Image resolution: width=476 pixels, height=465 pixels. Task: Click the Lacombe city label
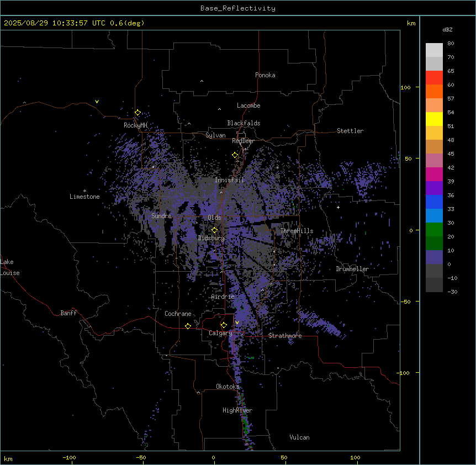click(248, 105)
